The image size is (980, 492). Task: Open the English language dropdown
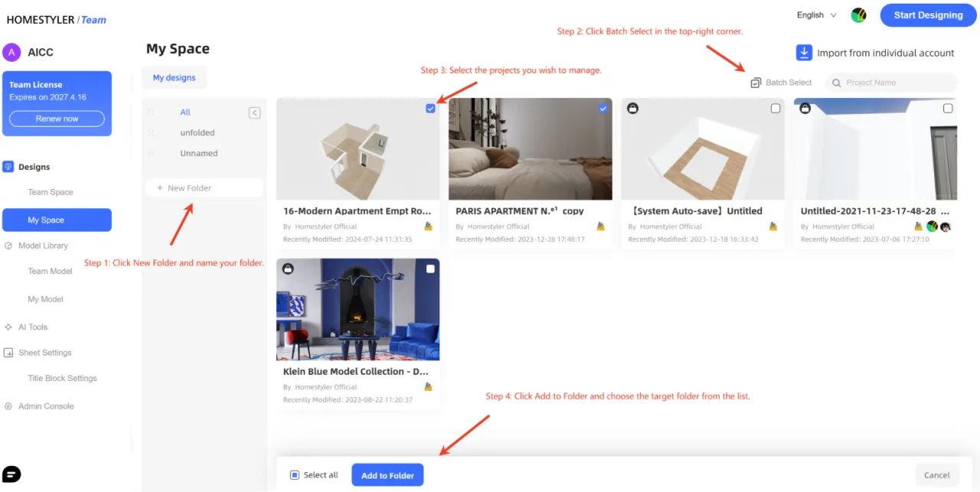(816, 15)
